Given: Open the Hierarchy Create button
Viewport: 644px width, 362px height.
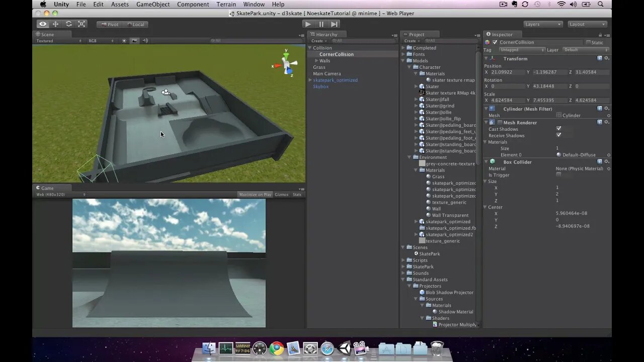Looking at the screenshot, I should pyautogui.click(x=318, y=41).
